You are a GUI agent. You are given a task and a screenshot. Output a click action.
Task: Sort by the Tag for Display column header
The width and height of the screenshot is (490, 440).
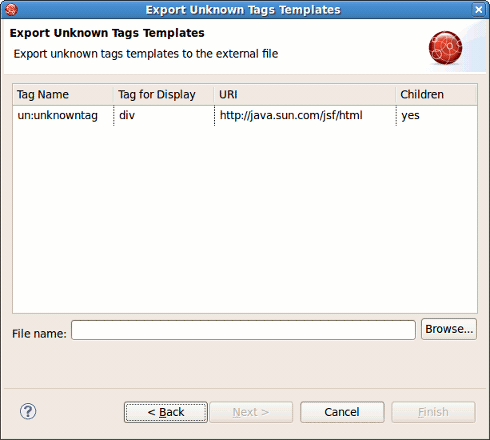tap(164, 95)
